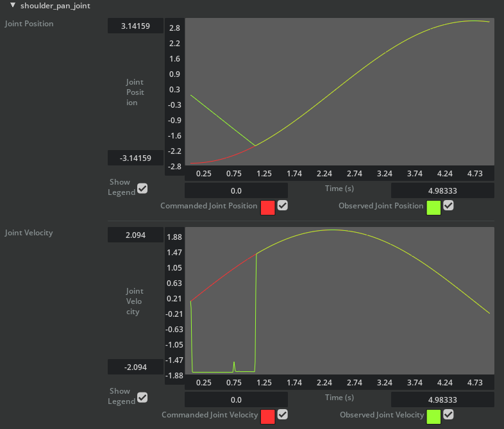Uncheck Observed Joint Position visibility

click(448, 205)
